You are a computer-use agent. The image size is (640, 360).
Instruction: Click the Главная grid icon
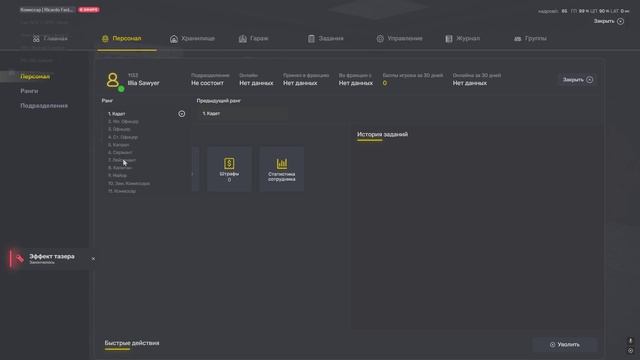point(36,38)
